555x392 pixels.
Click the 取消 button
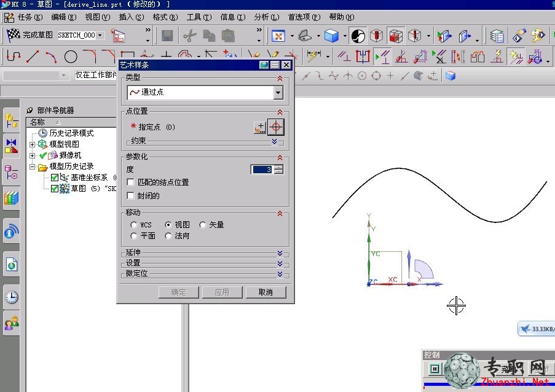coord(266,292)
